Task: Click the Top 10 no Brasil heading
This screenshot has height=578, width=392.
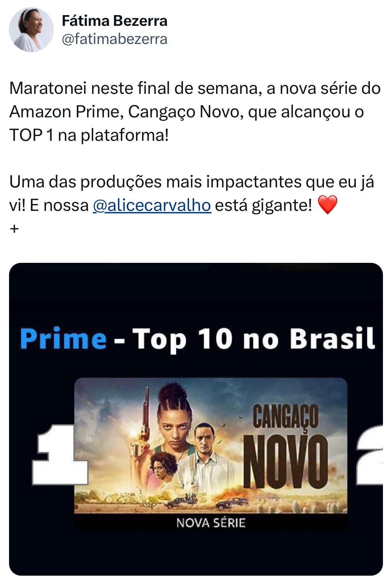Action: [x=254, y=339]
